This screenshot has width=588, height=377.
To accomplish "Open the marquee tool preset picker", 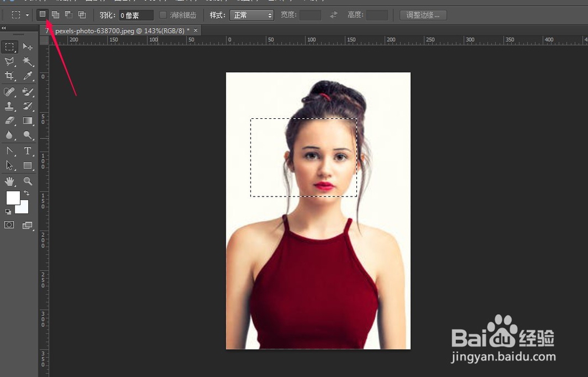I will pos(20,15).
